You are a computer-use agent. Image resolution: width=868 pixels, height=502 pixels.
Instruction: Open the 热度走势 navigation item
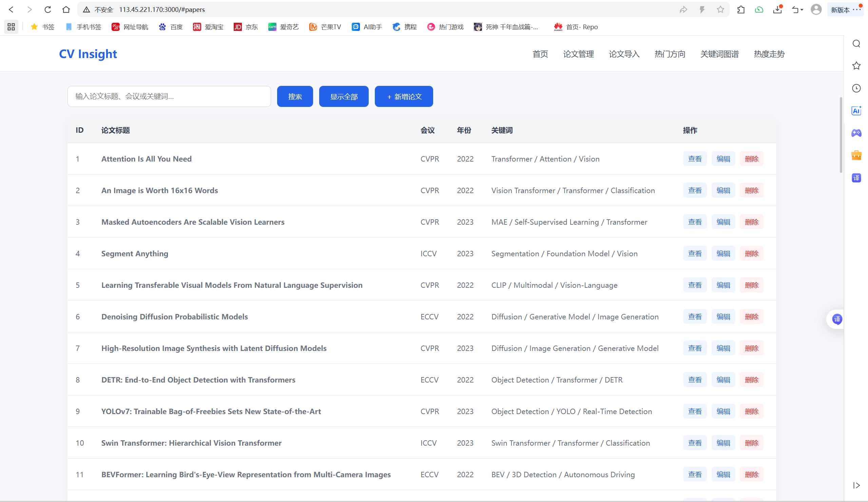pyautogui.click(x=769, y=54)
